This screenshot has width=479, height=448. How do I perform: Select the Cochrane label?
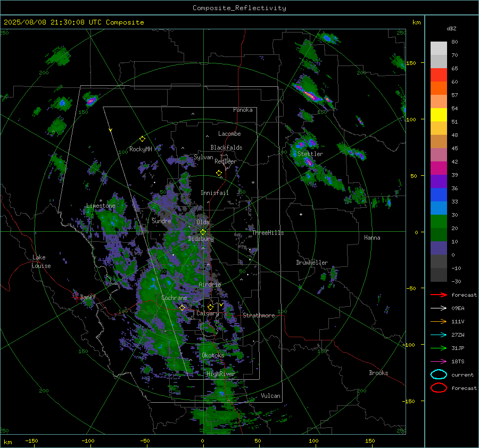(x=174, y=298)
